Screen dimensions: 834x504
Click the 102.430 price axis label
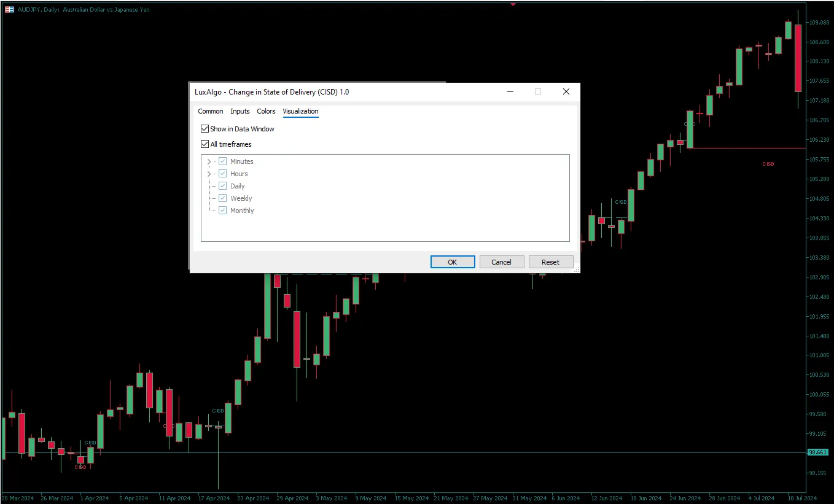(819, 297)
